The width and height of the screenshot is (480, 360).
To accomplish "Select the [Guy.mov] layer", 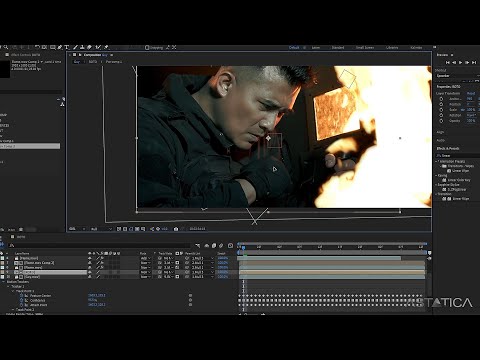I will [x=32, y=277].
